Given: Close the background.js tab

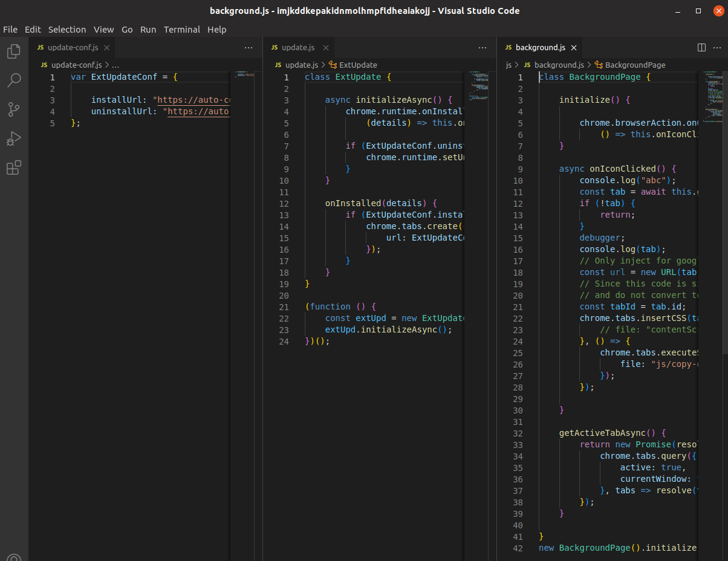Looking at the screenshot, I should [574, 48].
